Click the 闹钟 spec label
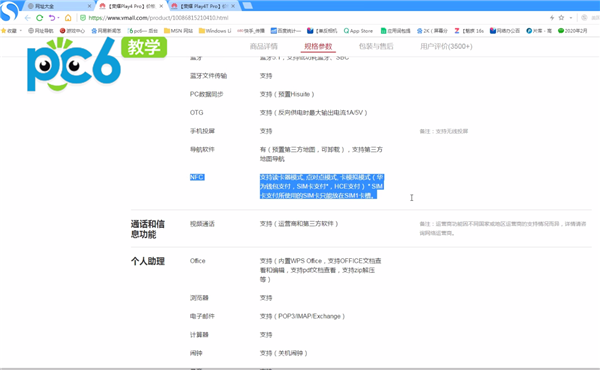The image size is (600, 370). [196, 353]
